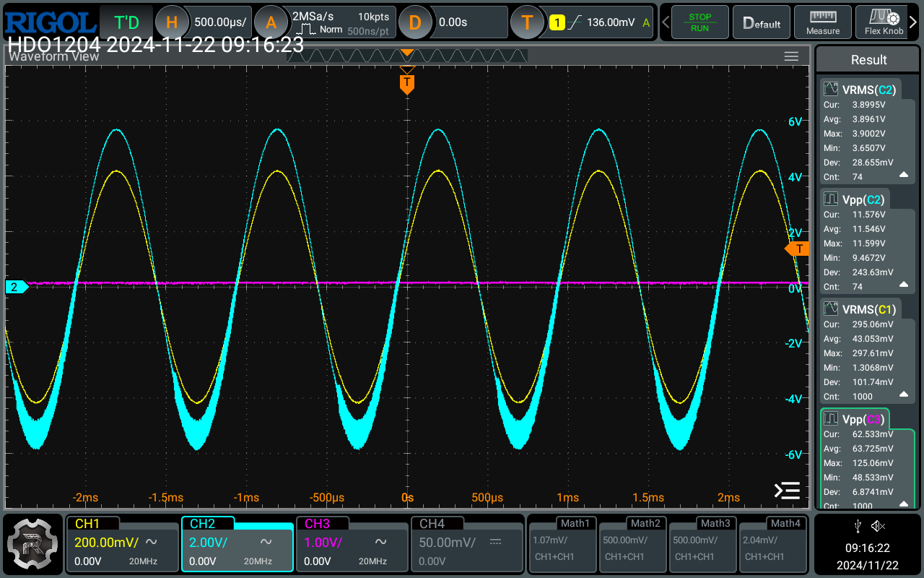Click the rising edge trigger slope icon
The height and width of the screenshot is (578, 924).
(575, 22)
